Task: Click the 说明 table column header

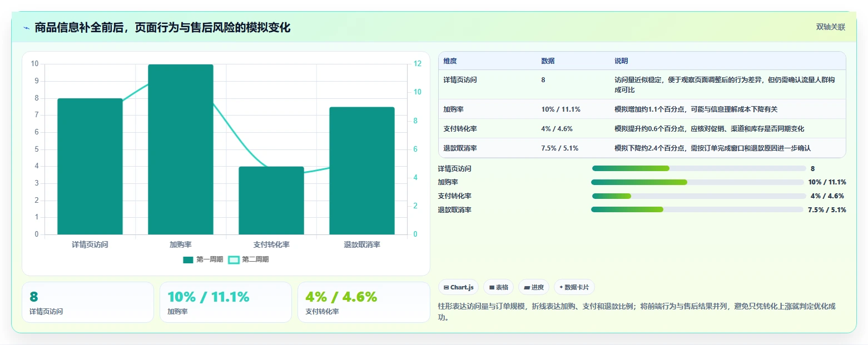Action: (621, 61)
